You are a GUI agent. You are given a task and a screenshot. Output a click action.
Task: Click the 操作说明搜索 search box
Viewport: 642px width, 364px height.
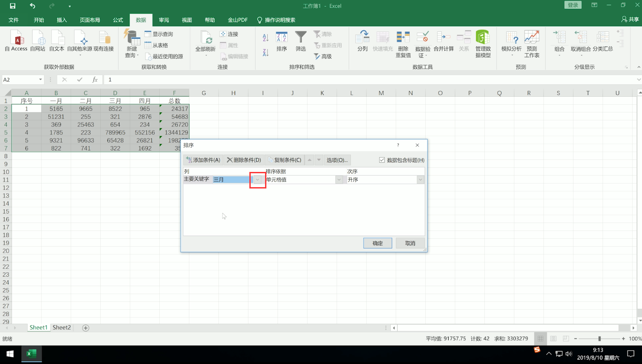[276, 20]
